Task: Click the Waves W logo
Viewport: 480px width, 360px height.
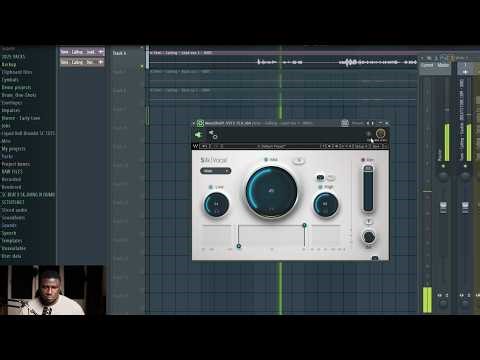Action: tap(195, 146)
